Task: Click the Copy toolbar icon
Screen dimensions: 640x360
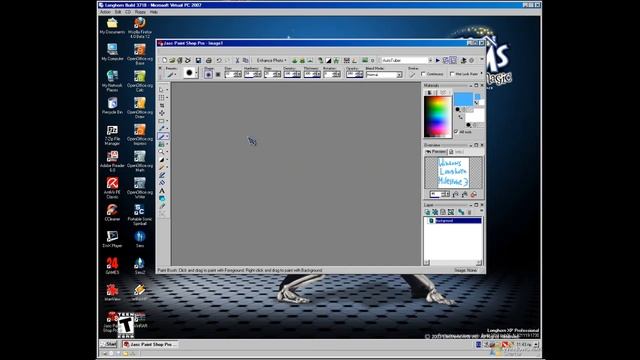Action: click(245, 60)
